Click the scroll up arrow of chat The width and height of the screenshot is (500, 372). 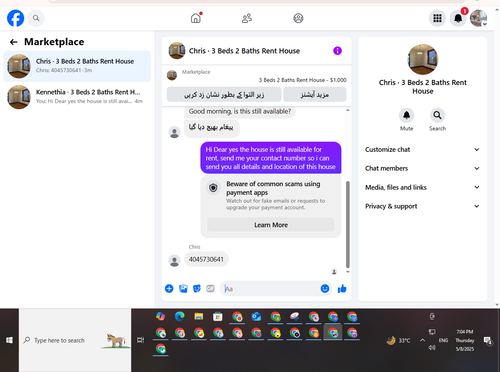coord(348,110)
